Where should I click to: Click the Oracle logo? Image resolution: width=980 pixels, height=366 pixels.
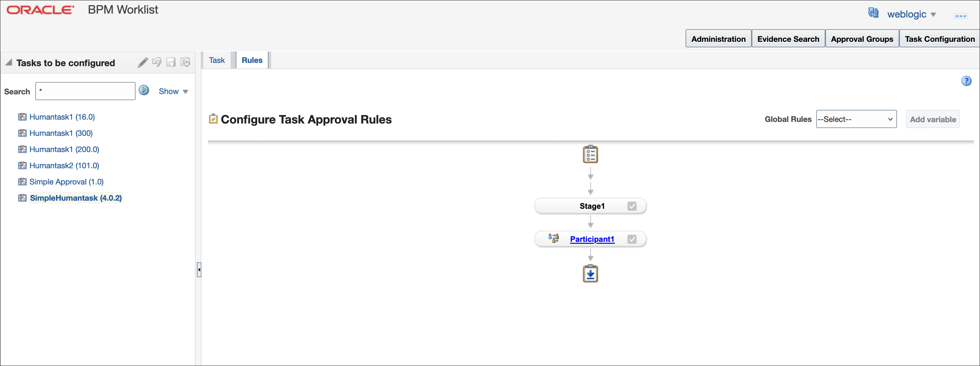click(x=40, y=10)
